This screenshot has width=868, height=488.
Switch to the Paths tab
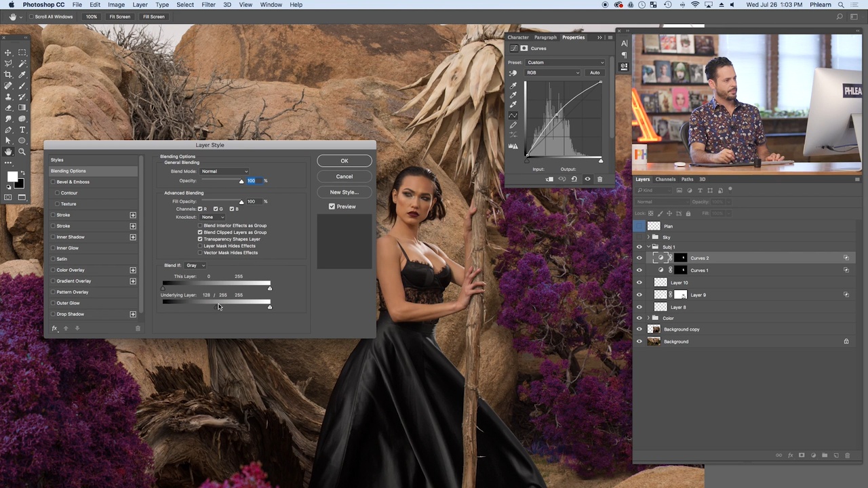(x=687, y=180)
